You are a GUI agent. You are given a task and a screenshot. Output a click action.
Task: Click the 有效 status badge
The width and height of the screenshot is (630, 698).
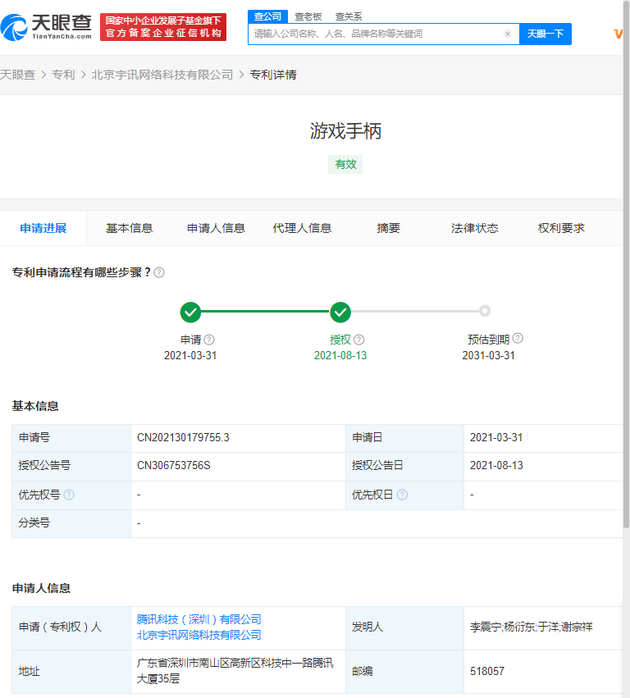(345, 164)
